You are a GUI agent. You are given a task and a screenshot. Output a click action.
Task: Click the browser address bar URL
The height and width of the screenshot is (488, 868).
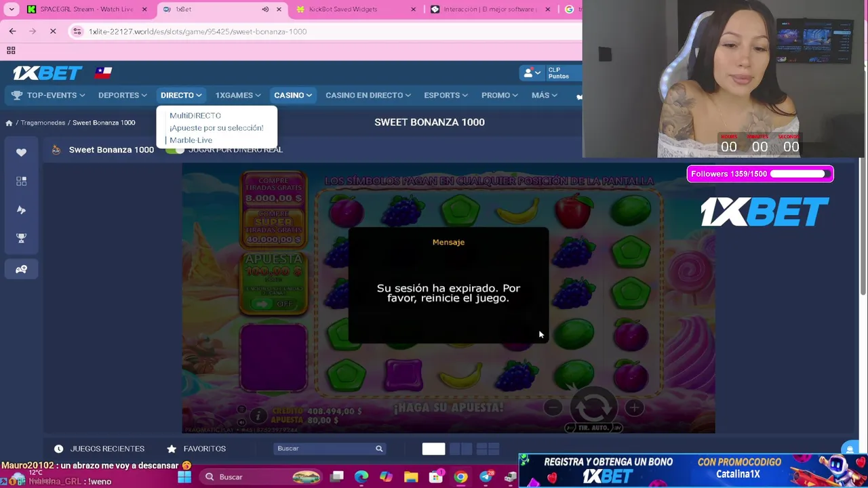[198, 31]
